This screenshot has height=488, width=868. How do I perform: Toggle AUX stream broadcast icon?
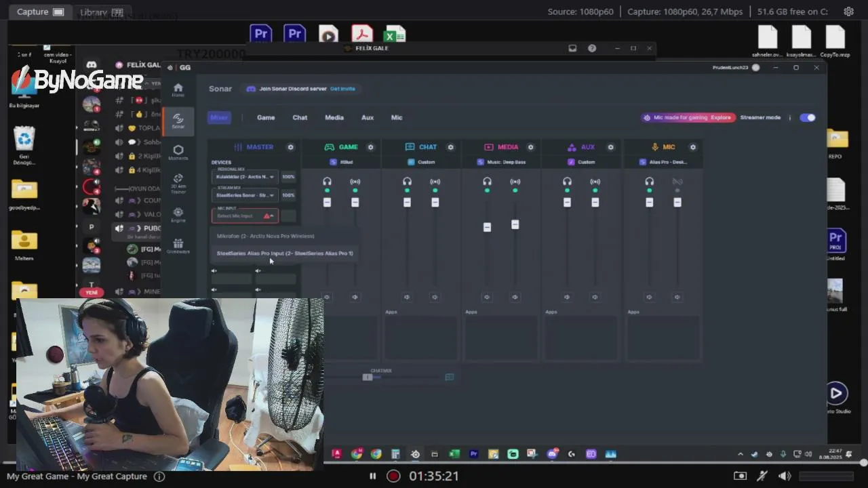595,181
